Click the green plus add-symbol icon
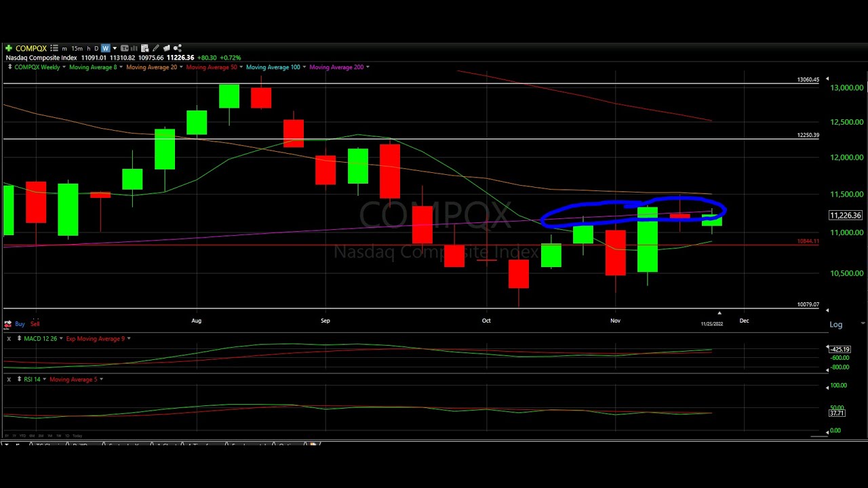 9,48
